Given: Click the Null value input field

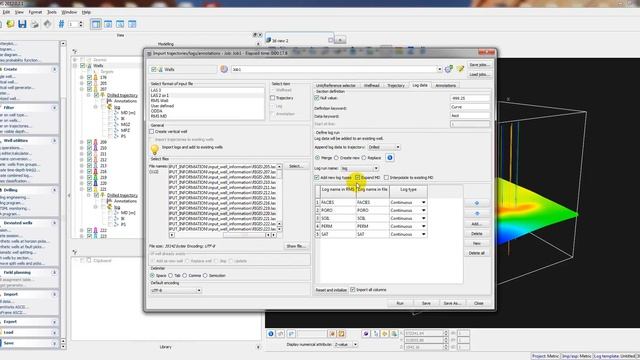Looking at the screenshot, I should 470,98.
